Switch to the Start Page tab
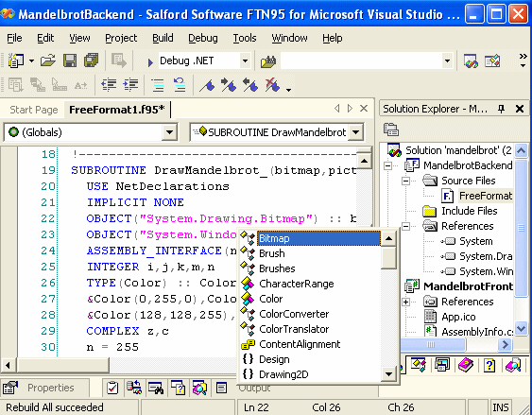Screen dimensions: 532x415 34,110
